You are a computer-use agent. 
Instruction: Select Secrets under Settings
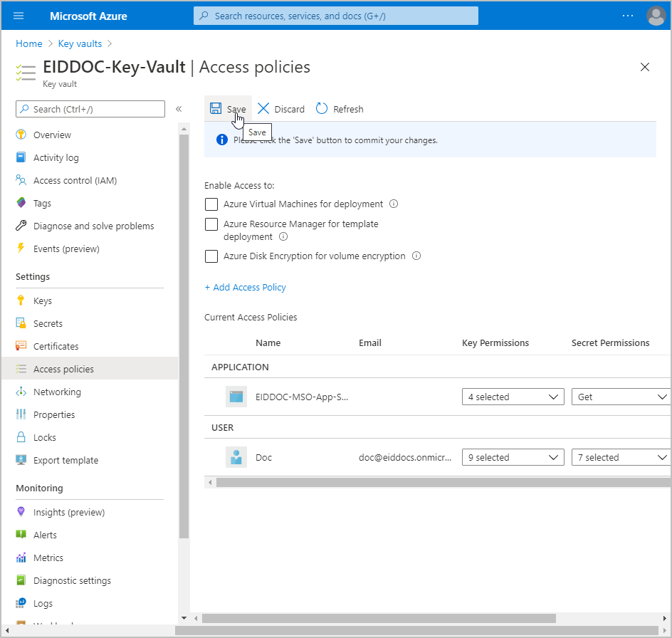tap(48, 323)
